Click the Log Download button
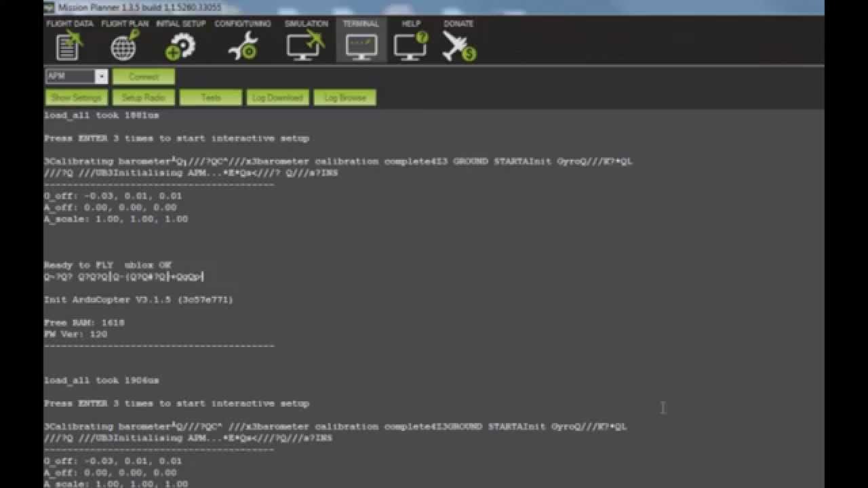The height and width of the screenshot is (488, 868). [x=277, y=98]
